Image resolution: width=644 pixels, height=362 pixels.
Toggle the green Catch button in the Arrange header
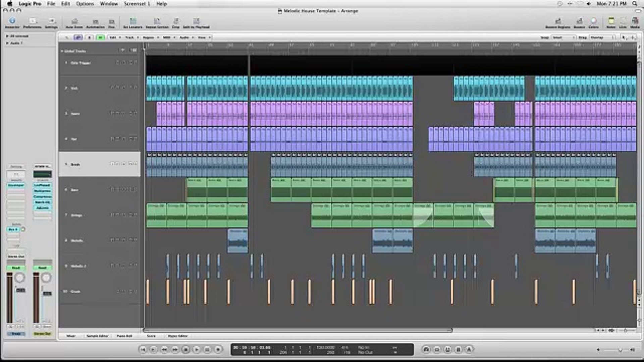click(x=100, y=38)
